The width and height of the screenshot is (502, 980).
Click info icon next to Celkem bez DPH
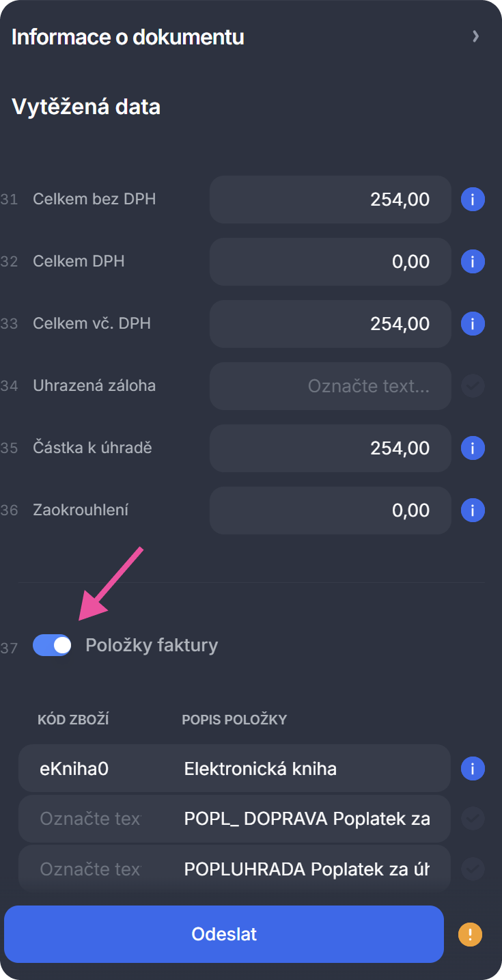tap(473, 200)
